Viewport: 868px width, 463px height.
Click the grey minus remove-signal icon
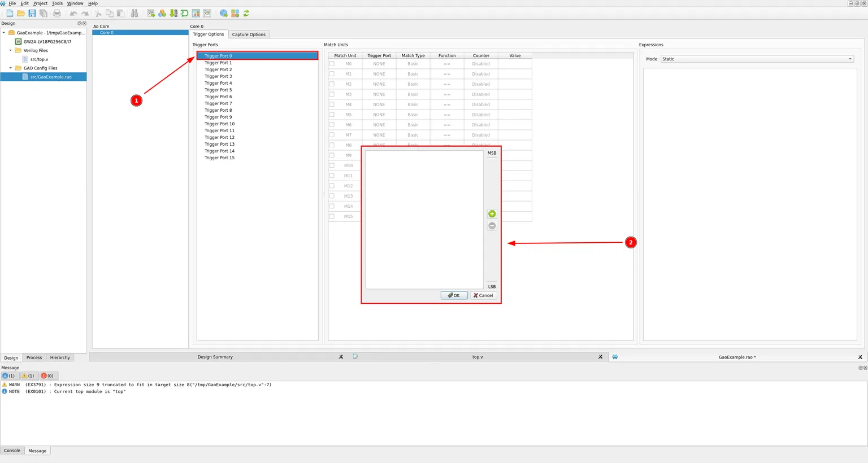(492, 226)
